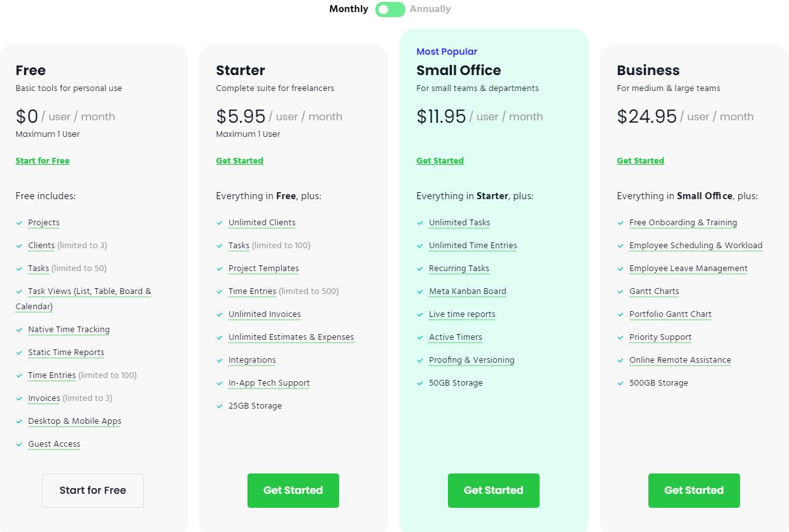Select Monthly billing label
The height and width of the screenshot is (532, 789).
click(x=349, y=9)
